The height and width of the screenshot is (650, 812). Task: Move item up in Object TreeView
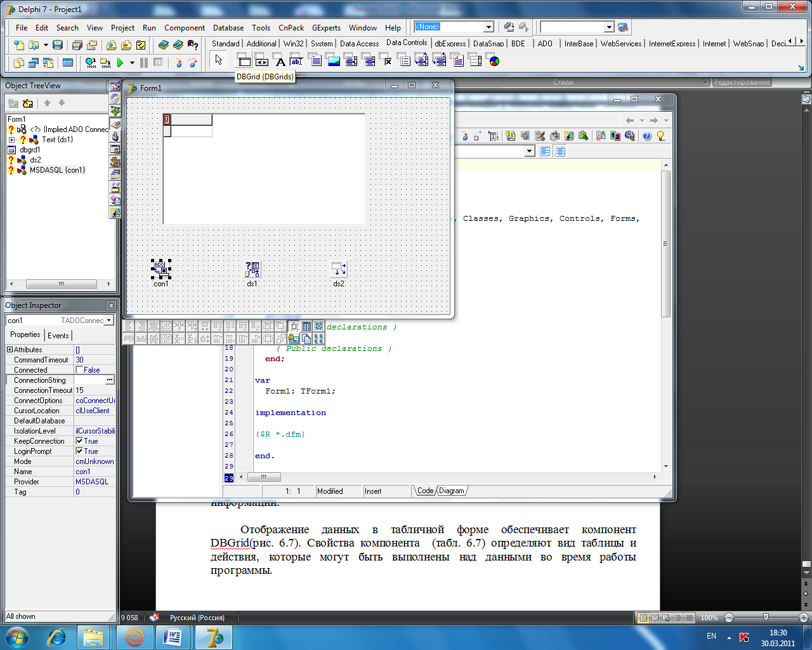click(x=47, y=103)
